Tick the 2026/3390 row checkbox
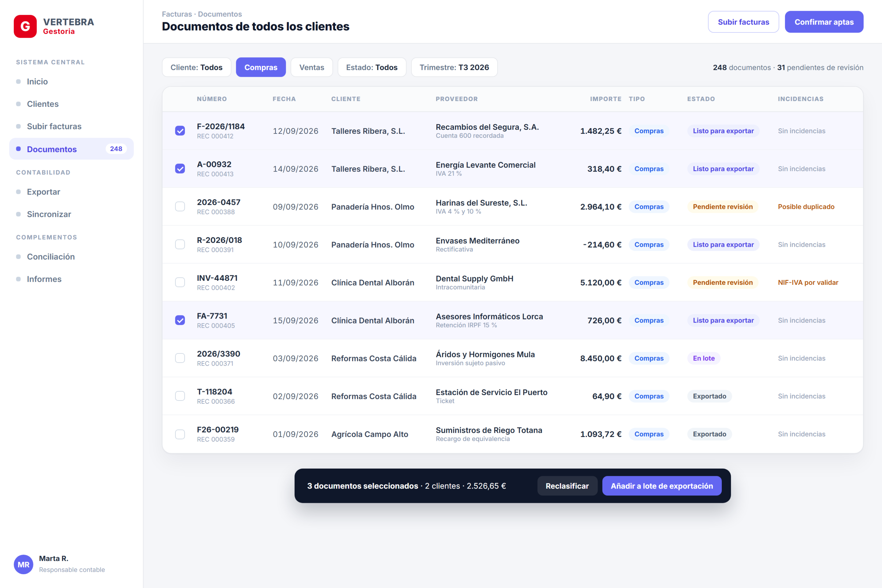Image resolution: width=882 pixels, height=588 pixels. pos(180,358)
